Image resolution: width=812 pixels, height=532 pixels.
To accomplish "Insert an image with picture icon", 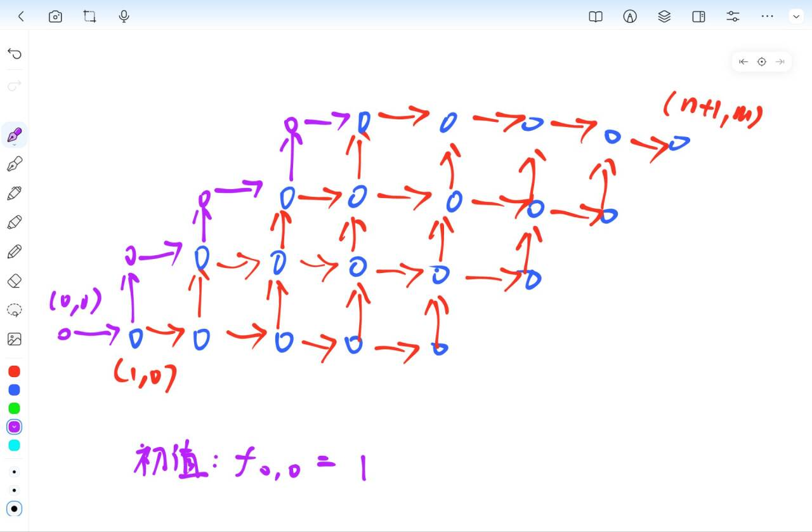I will tap(15, 339).
